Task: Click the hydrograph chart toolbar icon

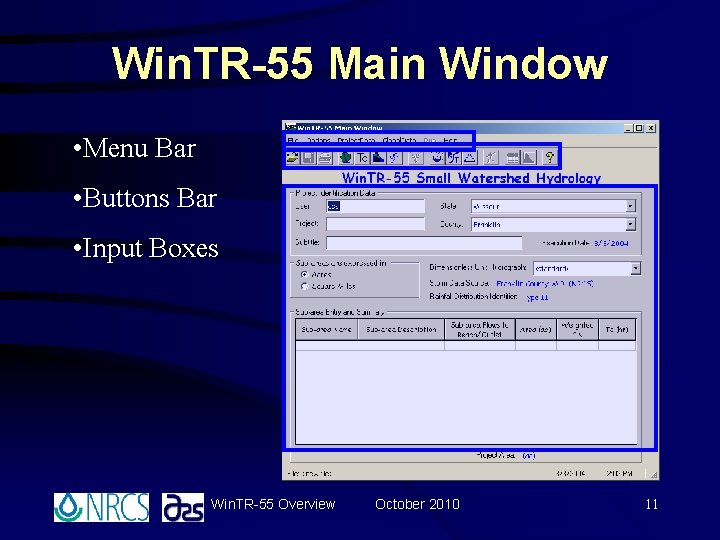Action: 529,158
